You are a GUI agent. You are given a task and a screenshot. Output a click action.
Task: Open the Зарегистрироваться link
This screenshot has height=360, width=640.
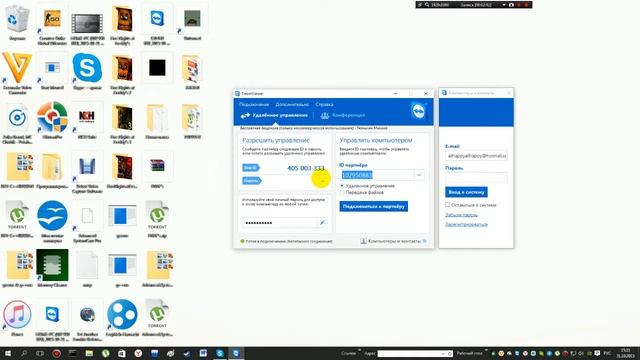[466, 224]
